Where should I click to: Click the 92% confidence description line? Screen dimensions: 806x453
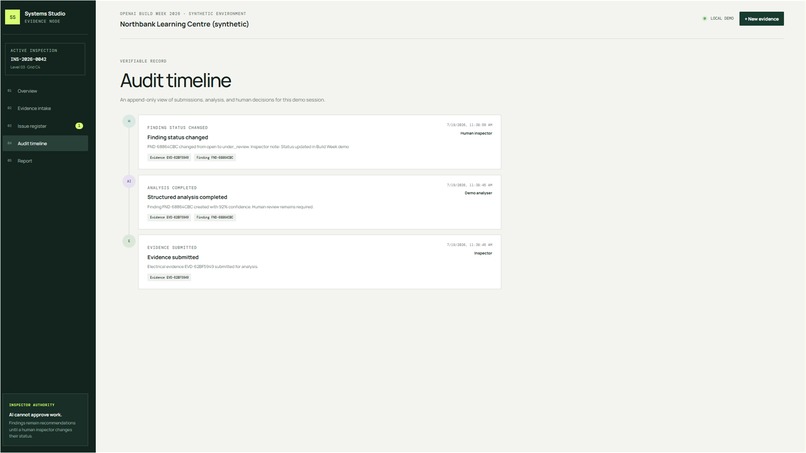coord(230,207)
